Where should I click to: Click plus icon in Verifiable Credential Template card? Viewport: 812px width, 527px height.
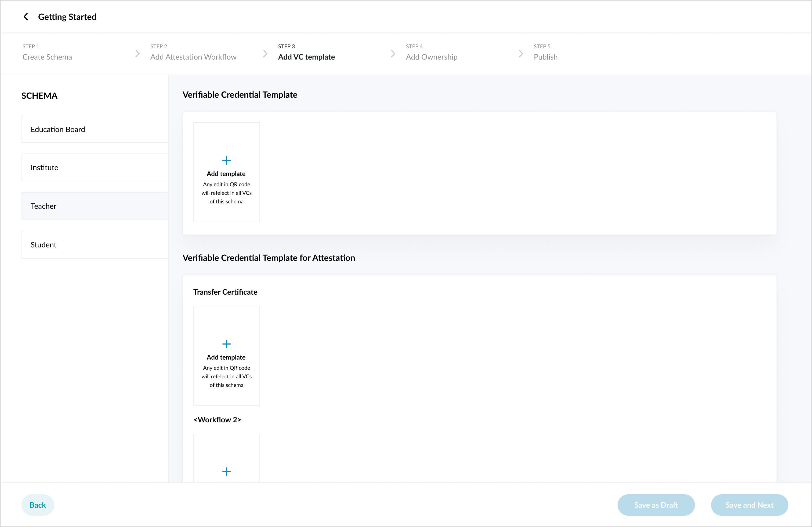[226, 160]
